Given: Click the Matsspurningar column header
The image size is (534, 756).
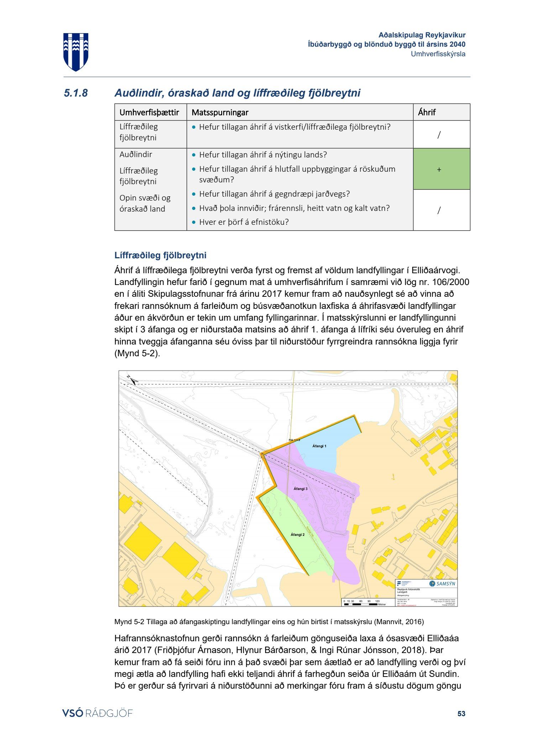Looking at the screenshot, I should click(x=220, y=113).
